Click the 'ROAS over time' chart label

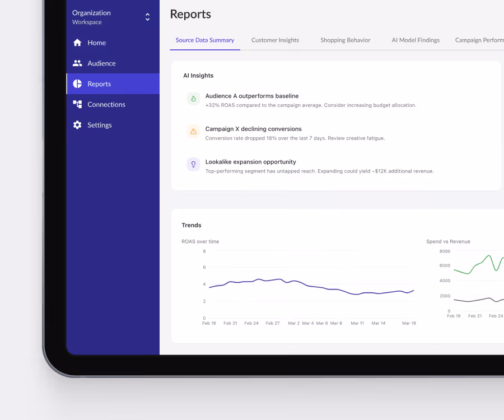[x=200, y=242]
